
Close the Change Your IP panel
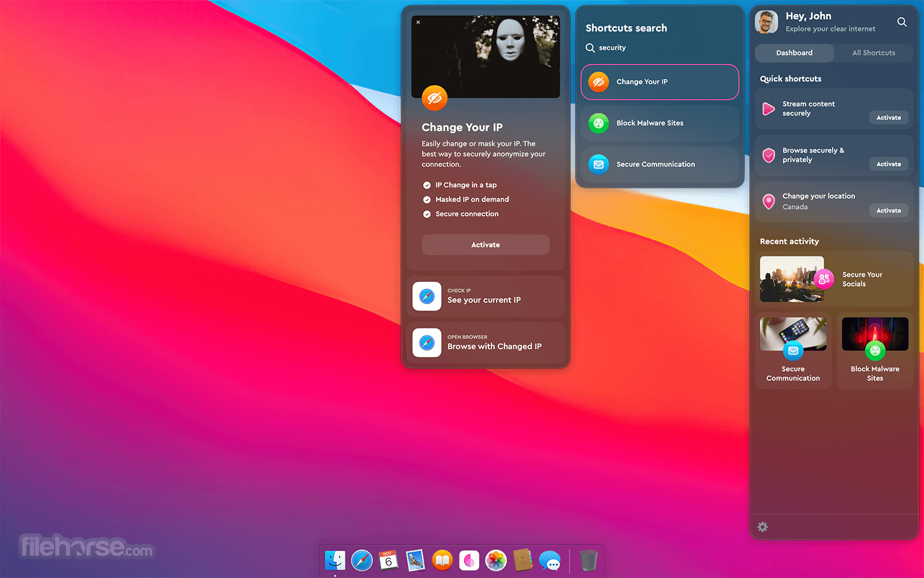(x=418, y=22)
